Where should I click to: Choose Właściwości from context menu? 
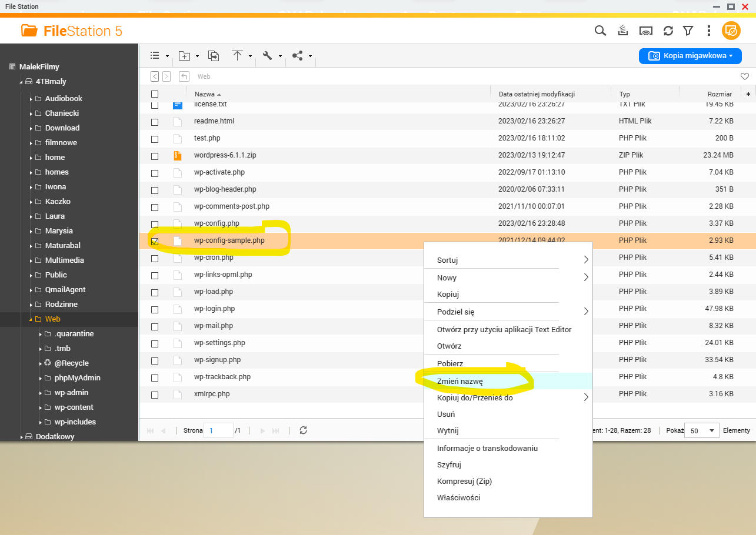[458, 497]
